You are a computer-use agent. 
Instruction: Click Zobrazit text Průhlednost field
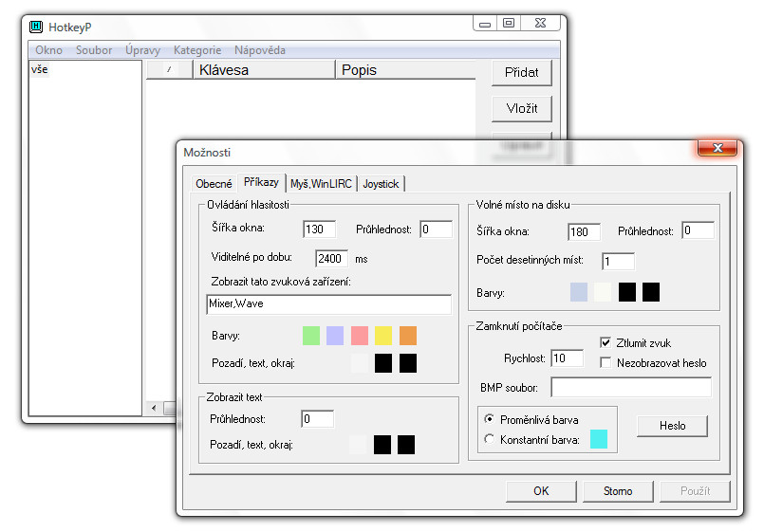318,419
